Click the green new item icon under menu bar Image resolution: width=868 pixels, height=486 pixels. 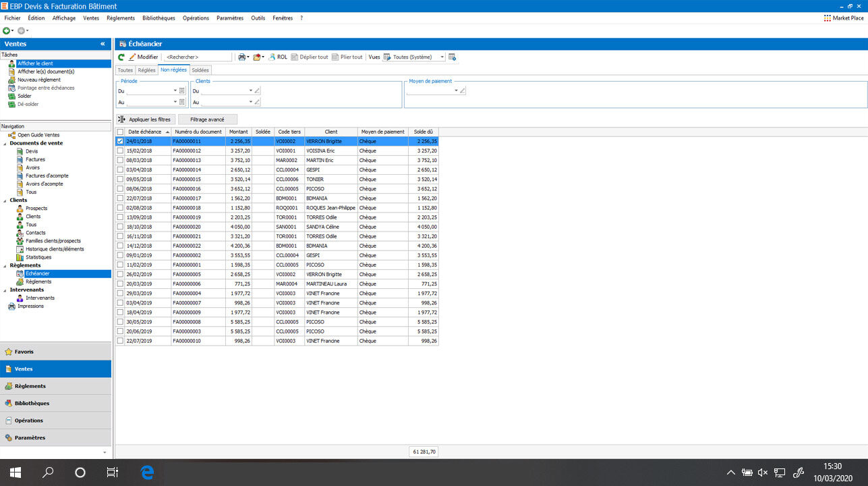coord(6,31)
